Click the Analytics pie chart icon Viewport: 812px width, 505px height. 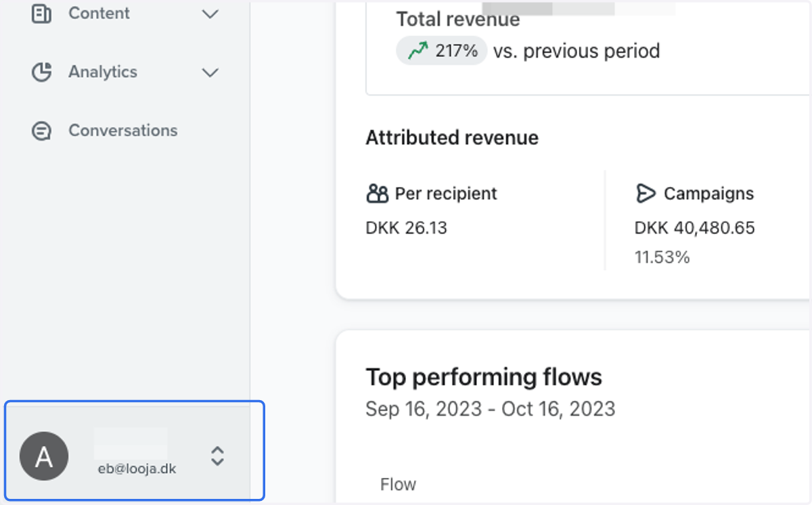[42, 72]
